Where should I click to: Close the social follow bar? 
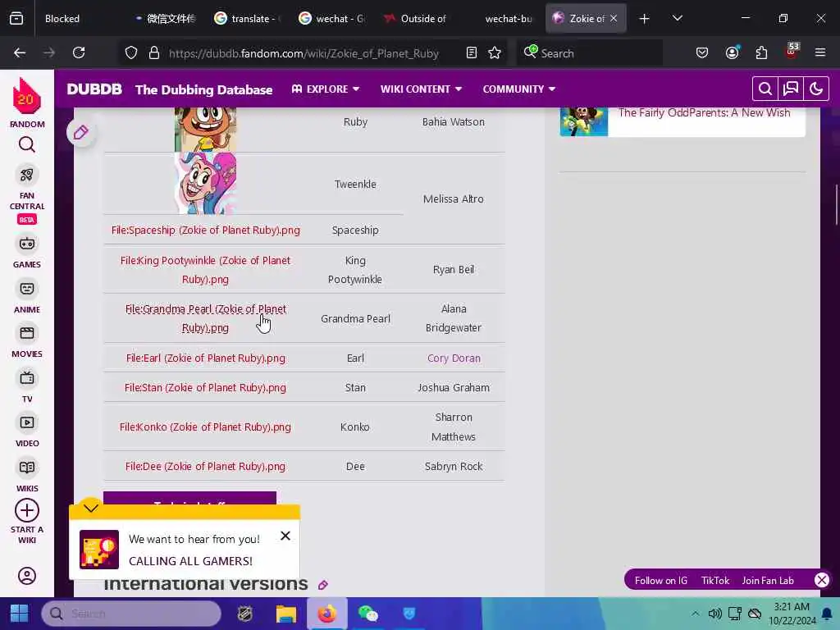[822, 580]
